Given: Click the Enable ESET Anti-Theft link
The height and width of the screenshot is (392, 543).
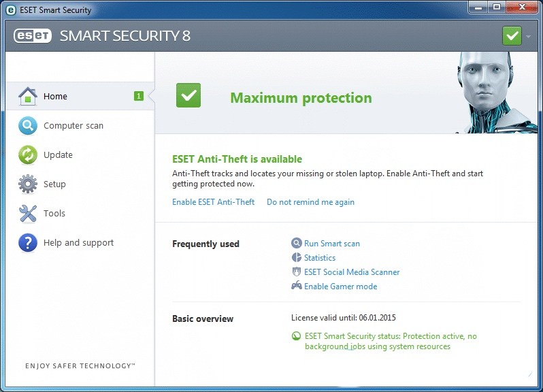Looking at the screenshot, I should [x=213, y=202].
